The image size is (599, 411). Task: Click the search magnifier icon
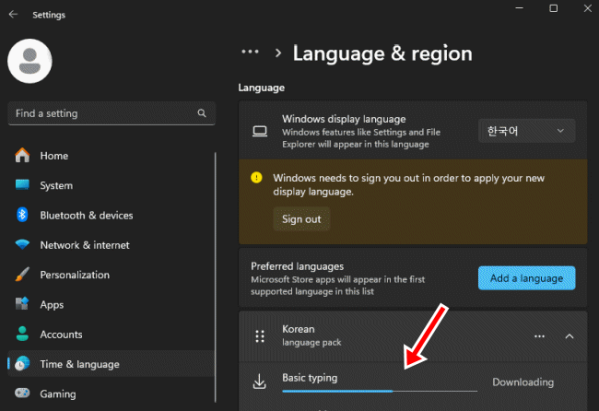coord(202,113)
